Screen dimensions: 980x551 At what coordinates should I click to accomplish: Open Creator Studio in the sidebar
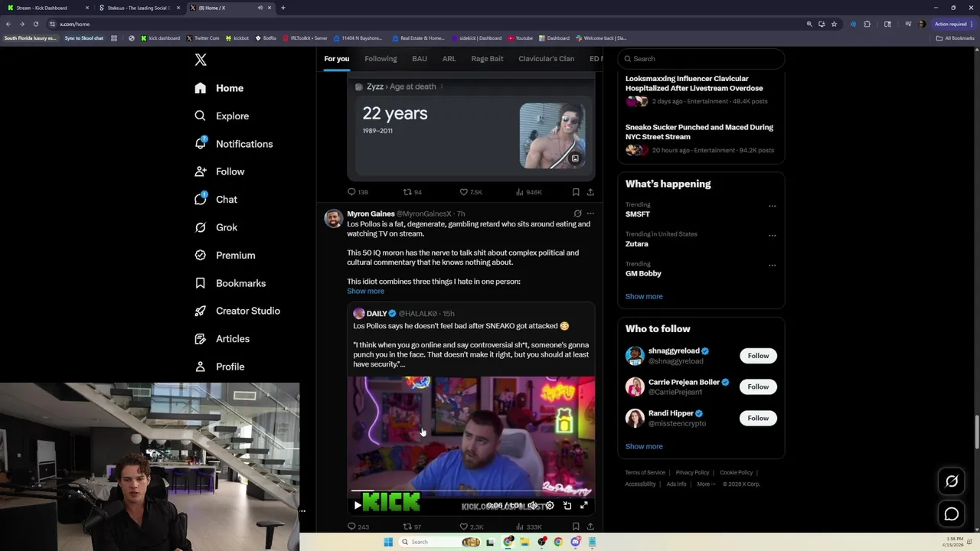click(237, 311)
